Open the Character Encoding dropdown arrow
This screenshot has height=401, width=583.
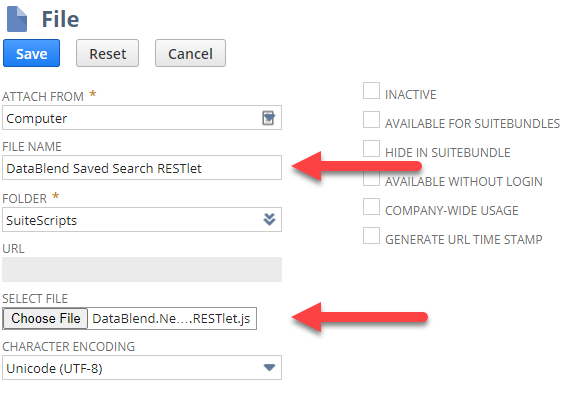tap(269, 368)
